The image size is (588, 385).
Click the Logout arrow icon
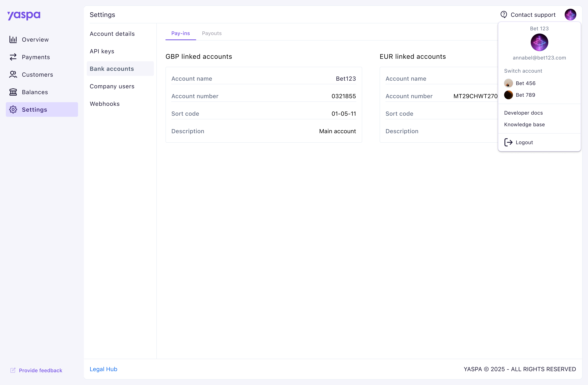point(508,142)
